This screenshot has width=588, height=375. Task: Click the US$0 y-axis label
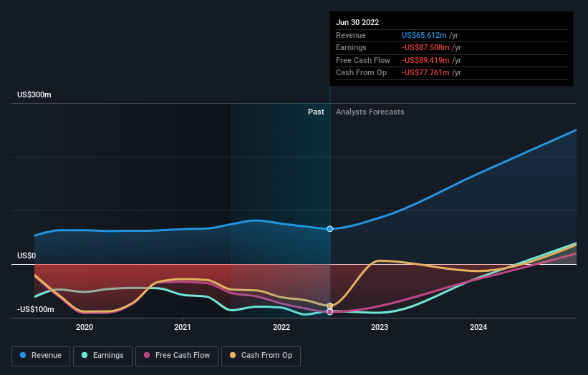[26, 256]
